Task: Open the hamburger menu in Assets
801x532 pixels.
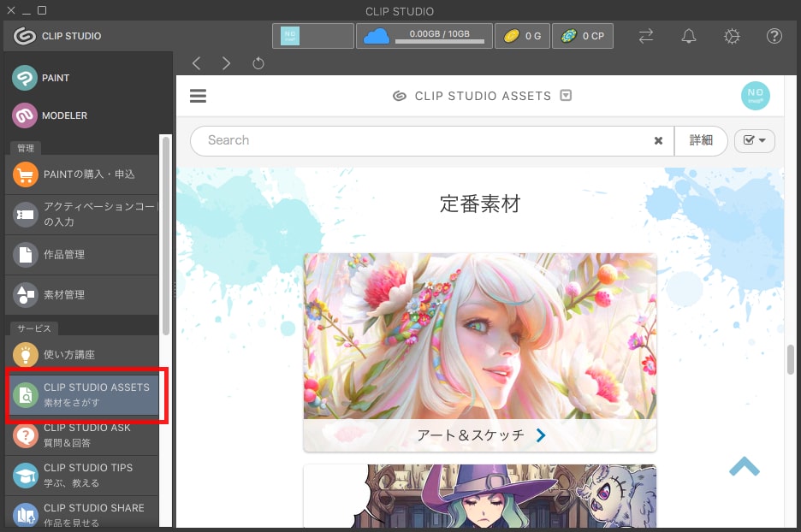Action: (199, 96)
